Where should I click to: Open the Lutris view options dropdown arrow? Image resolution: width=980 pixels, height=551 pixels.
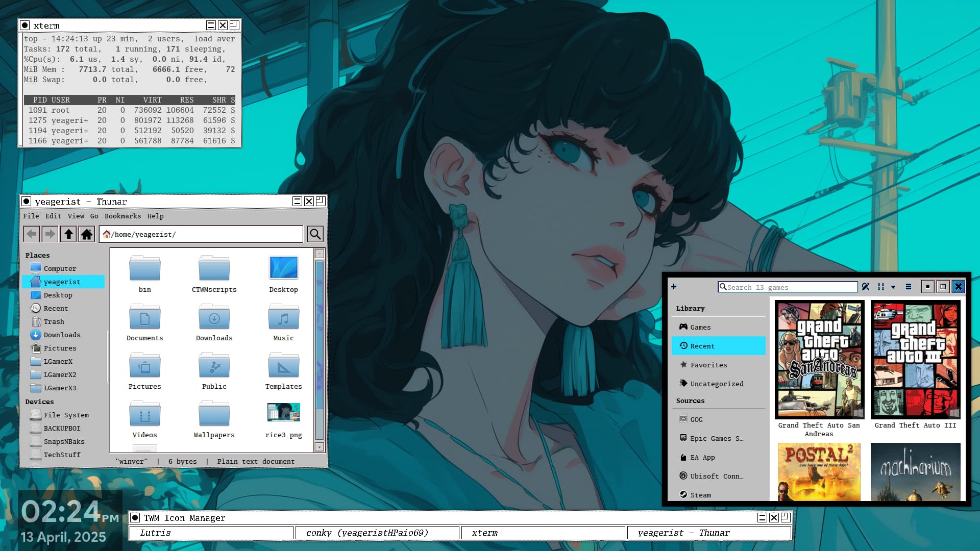click(x=893, y=287)
